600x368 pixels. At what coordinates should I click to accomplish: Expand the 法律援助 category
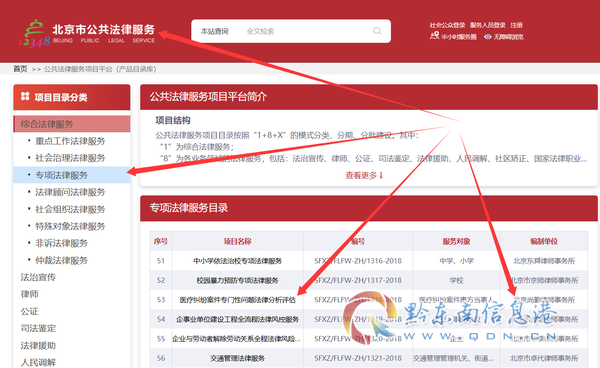38,345
